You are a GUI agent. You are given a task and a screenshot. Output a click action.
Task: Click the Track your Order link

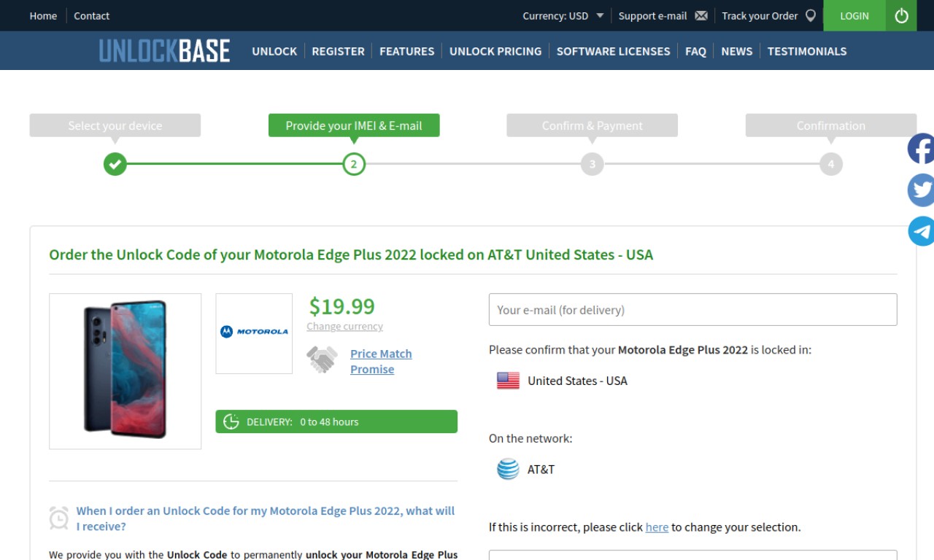click(x=760, y=15)
